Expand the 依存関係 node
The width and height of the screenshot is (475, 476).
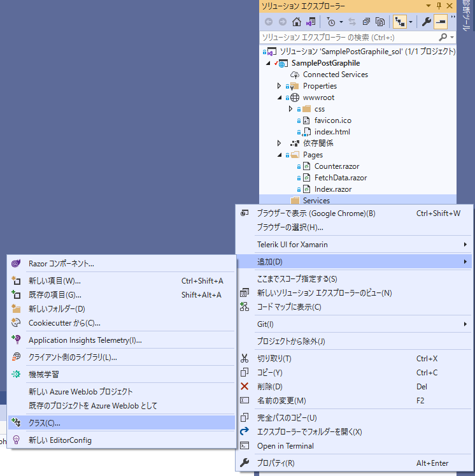click(280, 143)
